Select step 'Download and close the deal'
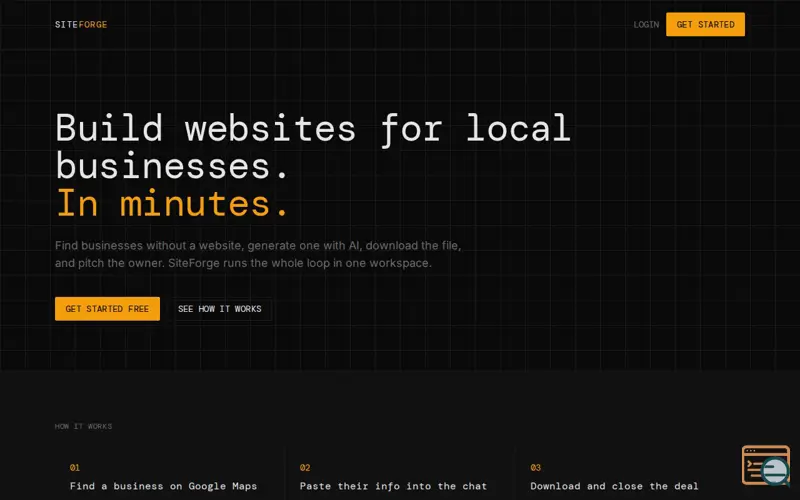 [x=614, y=486]
